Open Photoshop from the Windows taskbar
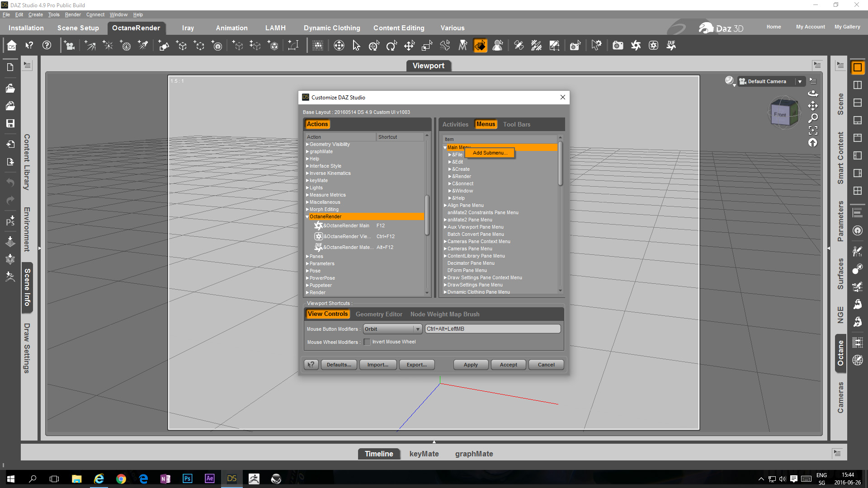 (x=187, y=479)
